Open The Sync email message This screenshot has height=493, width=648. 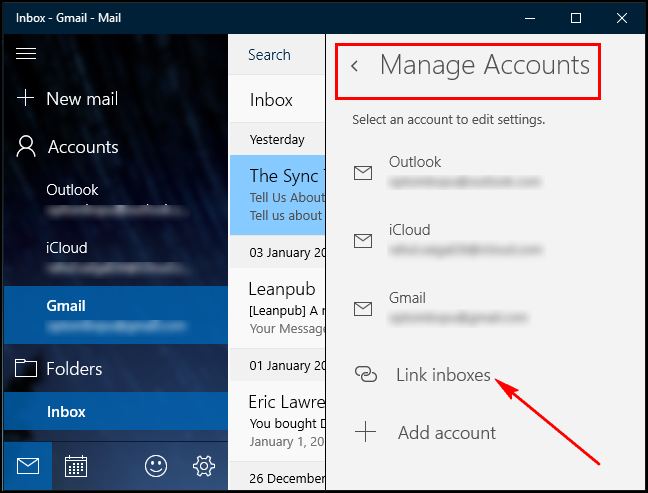pyautogui.click(x=277, y=195)
